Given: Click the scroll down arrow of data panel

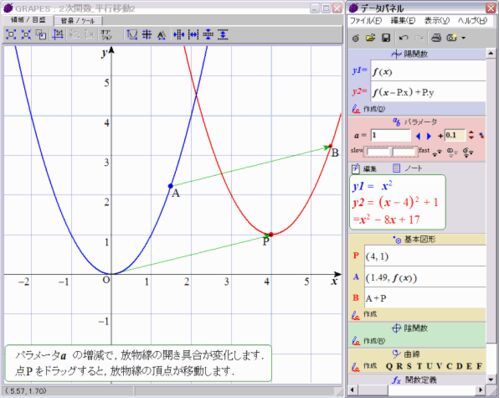Looking at the screenshot, I should click(491, 379).
